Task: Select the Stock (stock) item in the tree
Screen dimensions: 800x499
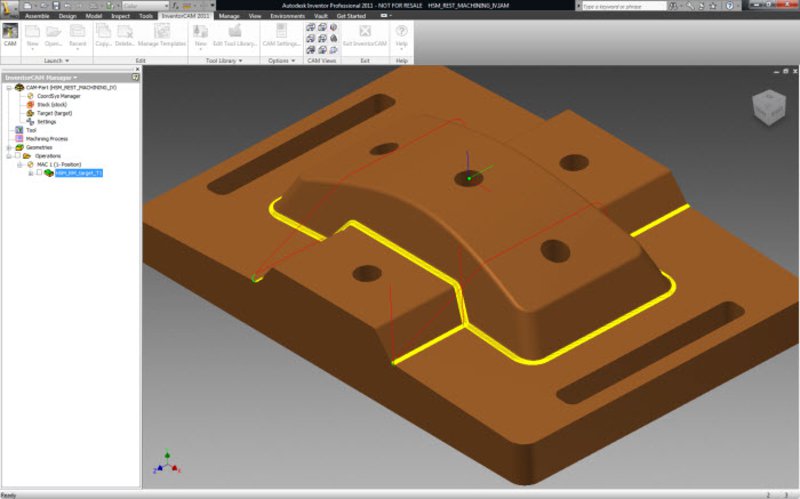Action: pyautogui.click(x=54, y=104)
